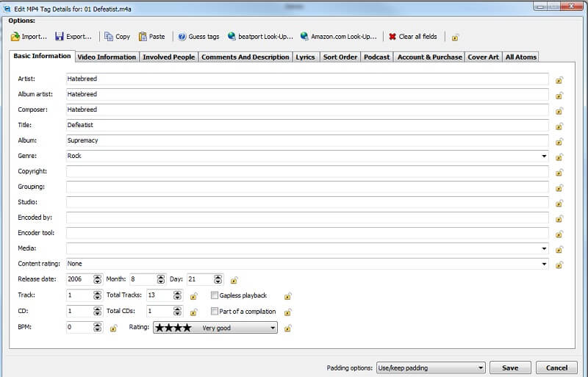Click into the Copyright text field

tap(307, 171)
